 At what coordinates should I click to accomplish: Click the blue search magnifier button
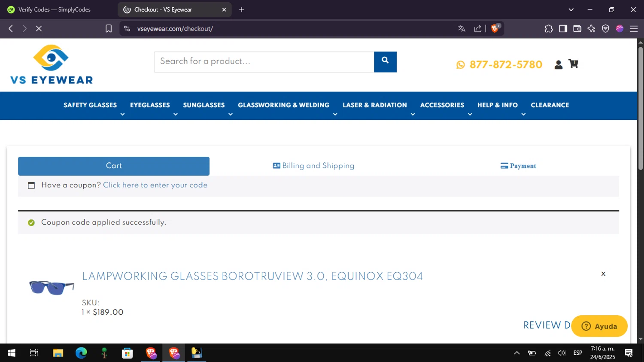point(385,62)
